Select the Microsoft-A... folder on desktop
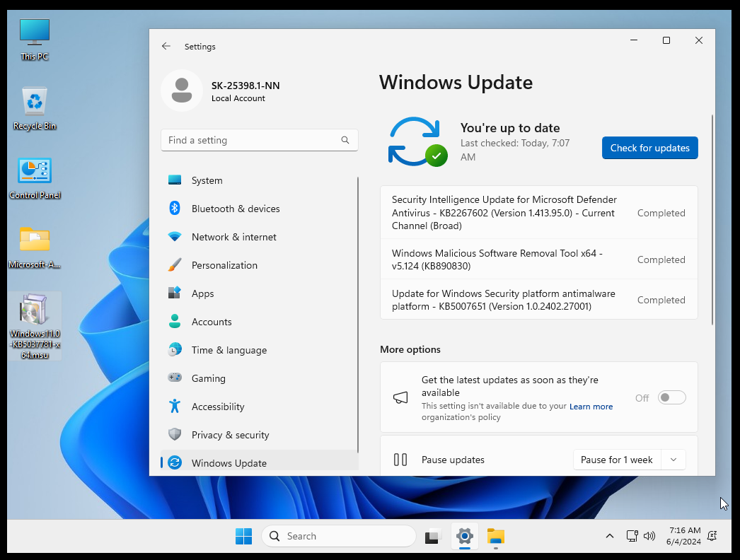Screen dimensions: 740x560 (x=35, y=247)
